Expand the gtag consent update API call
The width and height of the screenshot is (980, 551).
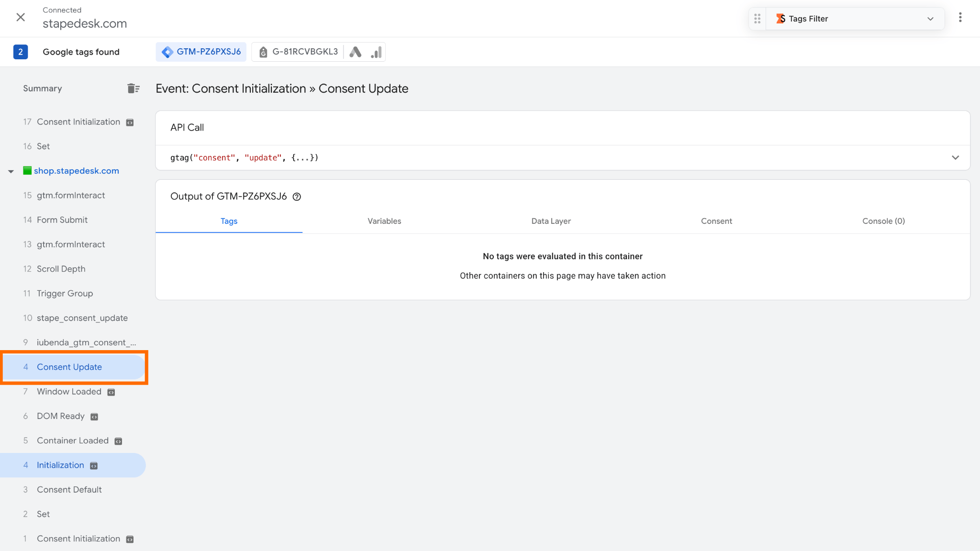(955, 158)
